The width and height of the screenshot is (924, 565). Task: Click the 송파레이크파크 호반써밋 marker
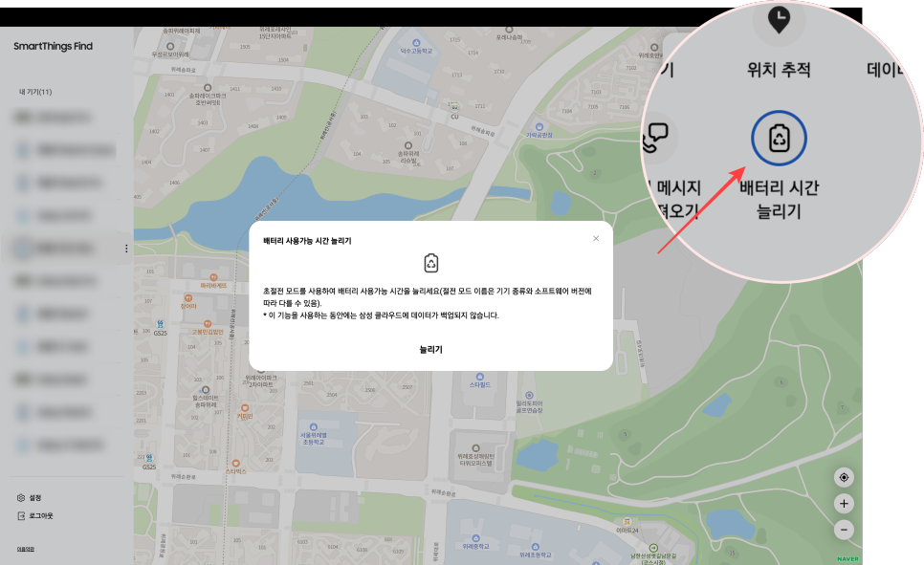208,88
